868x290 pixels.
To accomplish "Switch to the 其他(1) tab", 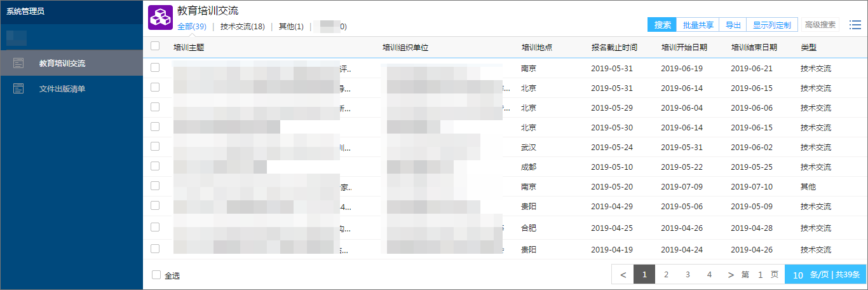I will point(291,27).
